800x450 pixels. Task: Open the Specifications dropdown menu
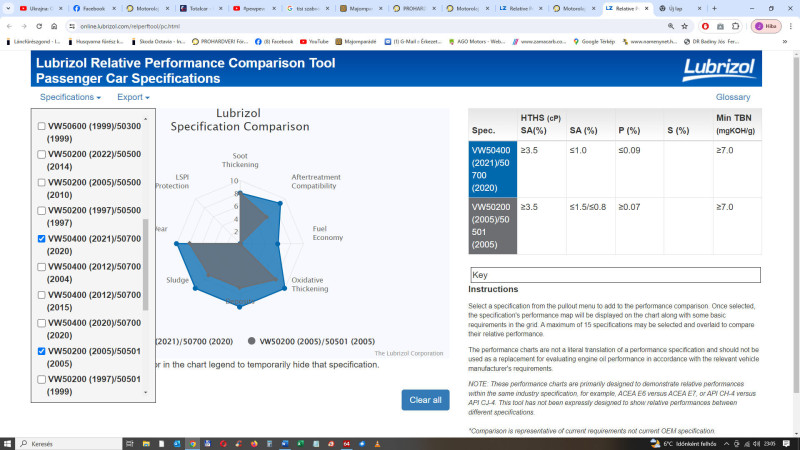[x=70, y=97]
